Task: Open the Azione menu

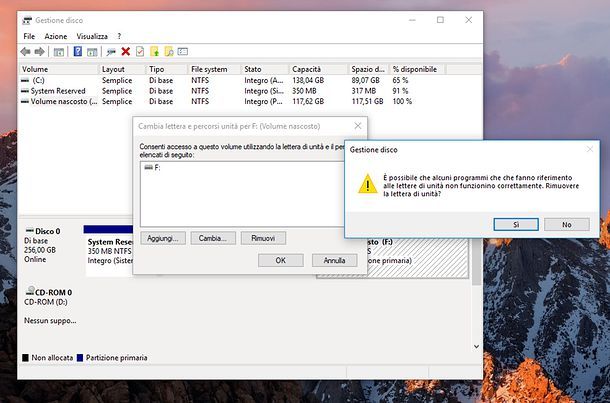Action: 56,36
